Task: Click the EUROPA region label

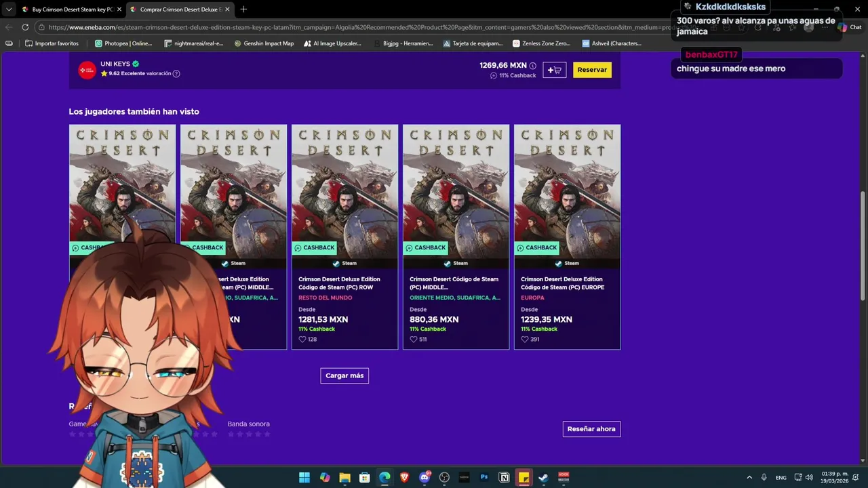Action: (x=532, y=298)
